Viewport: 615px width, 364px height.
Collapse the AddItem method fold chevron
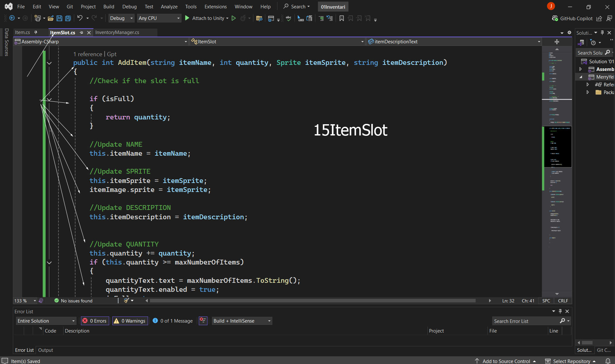point(49,63)
